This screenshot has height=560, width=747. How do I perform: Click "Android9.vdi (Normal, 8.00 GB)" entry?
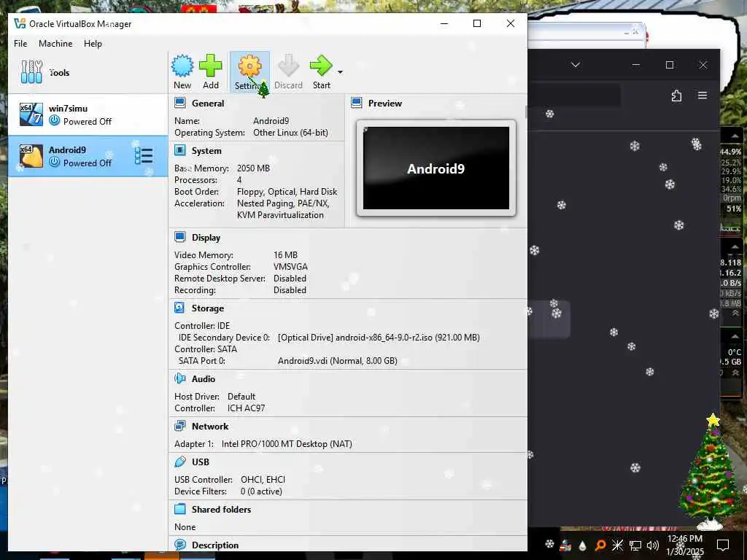[337, 360]
